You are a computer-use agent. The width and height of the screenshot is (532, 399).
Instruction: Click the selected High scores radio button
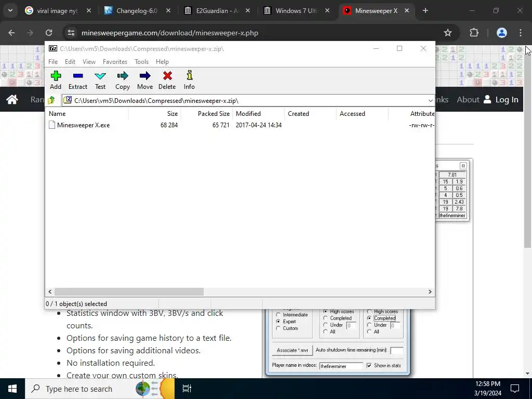325,311
